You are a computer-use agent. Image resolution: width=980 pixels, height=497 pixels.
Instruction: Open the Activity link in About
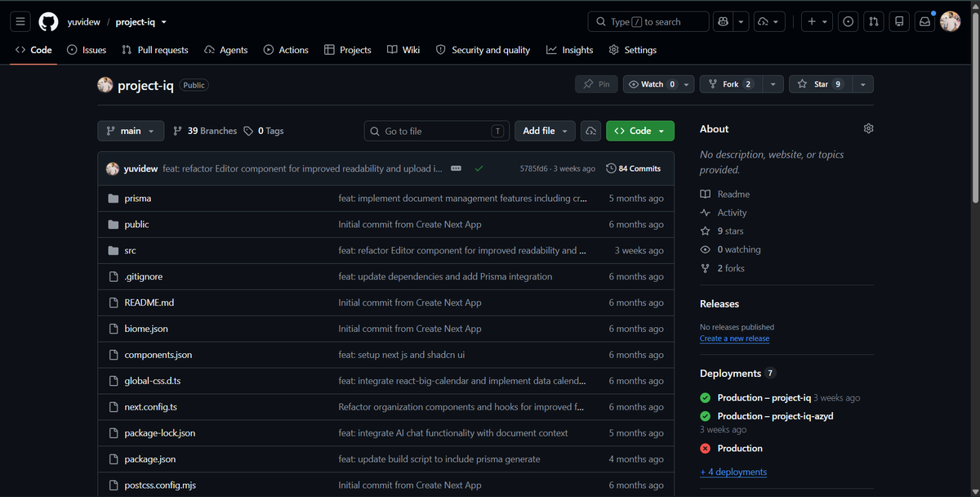(x=724, y=213)
